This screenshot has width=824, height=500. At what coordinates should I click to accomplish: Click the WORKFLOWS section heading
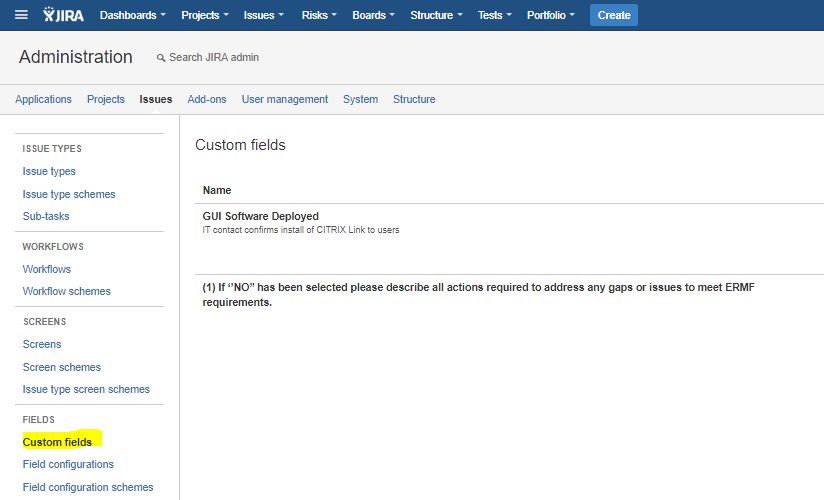coord(53,247)
